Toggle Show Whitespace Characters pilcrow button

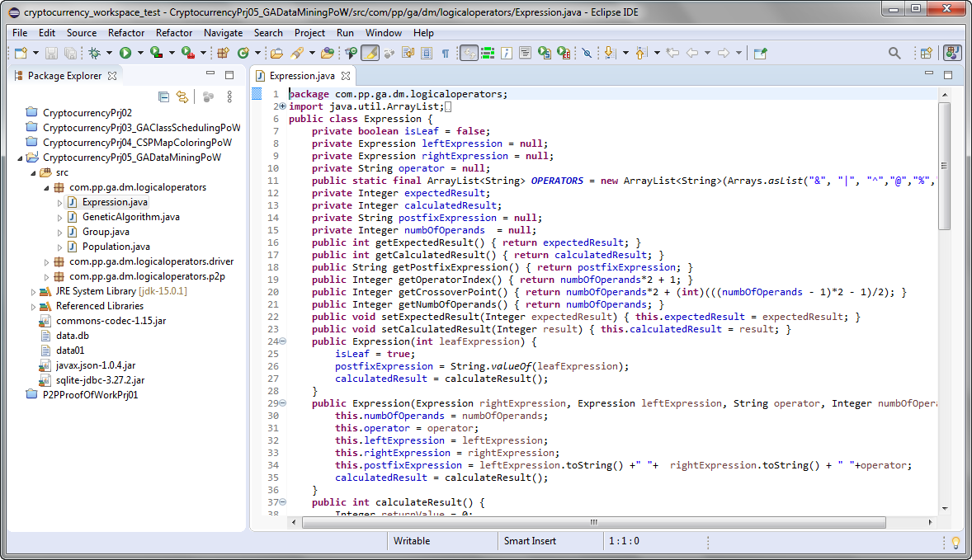click(x=446, y=53)
